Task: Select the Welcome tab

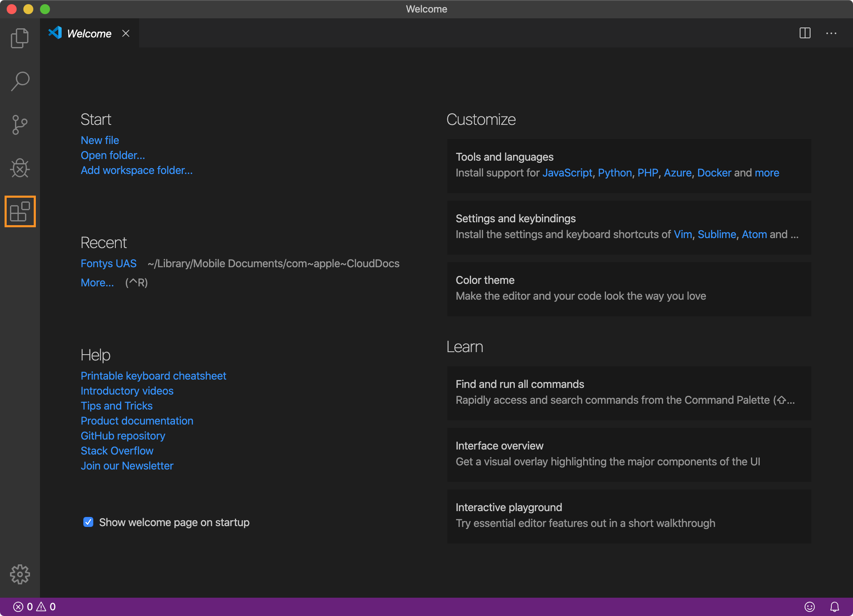Action: pyautogui.click(x=89, y=34)
